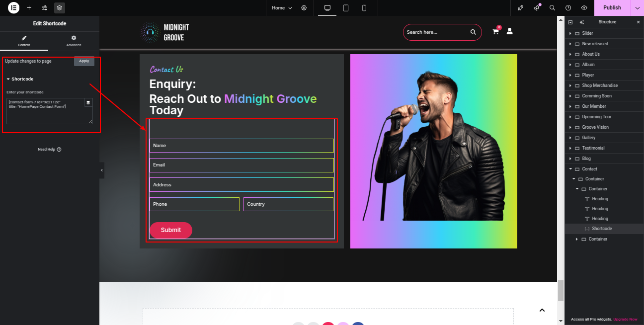Image resolution: width=644 pixels, height=325 pixels.
Task: Click the AI sparkle icon in Structure panel
Action: [582, 22]
